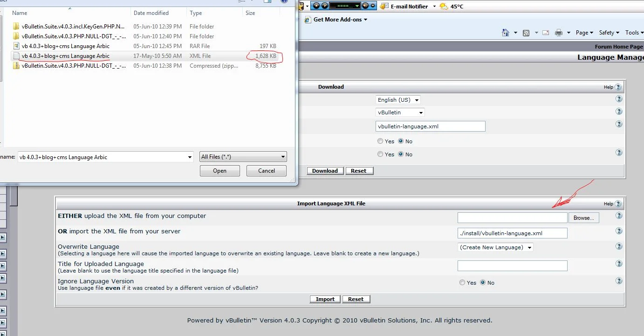Image resolution: width=644 pixels, height=336 pixels.
Task: Open the Safety menu
Action: coord(609,33)
